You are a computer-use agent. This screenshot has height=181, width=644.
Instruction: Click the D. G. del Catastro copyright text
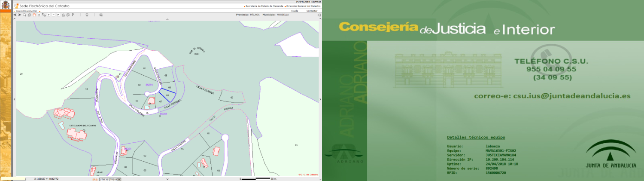click(308, 174)
